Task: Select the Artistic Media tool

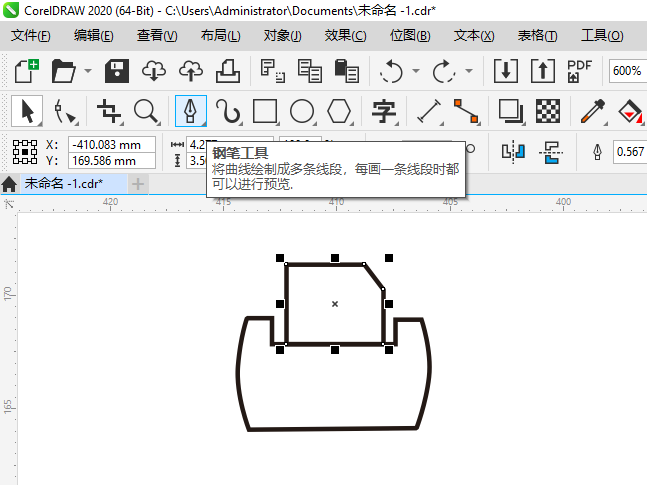Action: (x=228, y=111)
